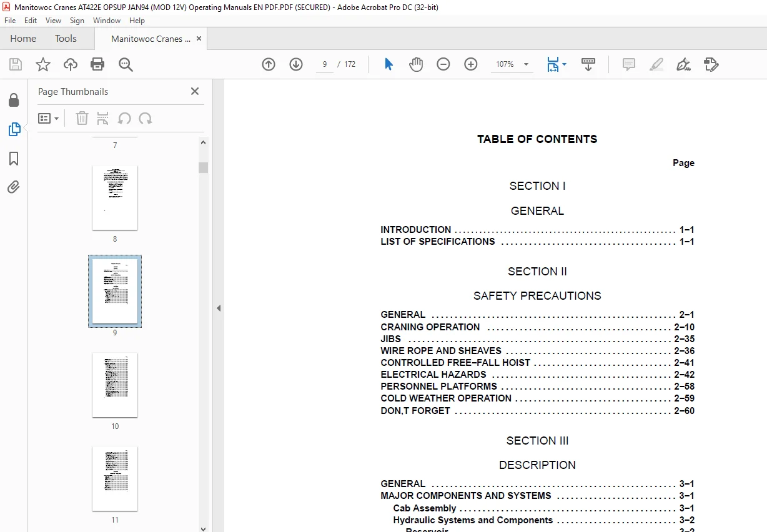
Task: Zoom in with the plus icon
Action: click(x=471, y=64)
